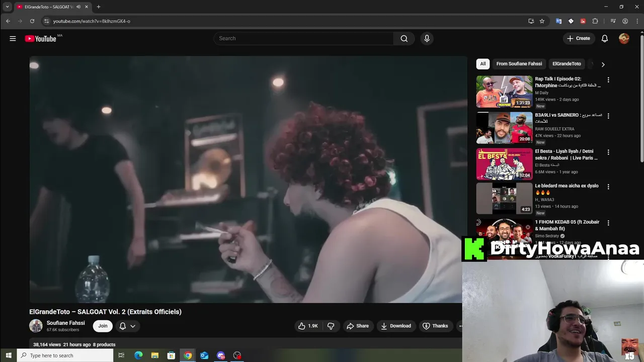Open options for Le bledard mea aicha video

point(608,187)
